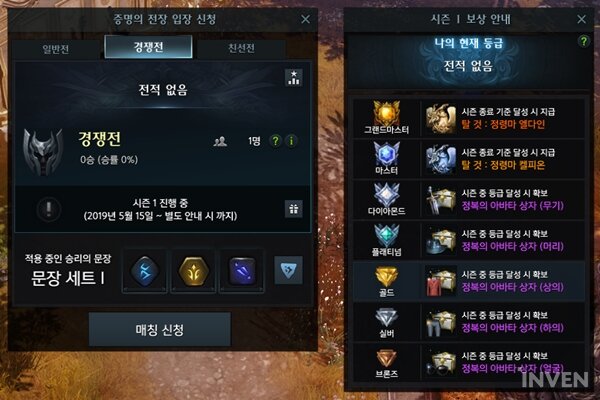Switch to the 일반전 tab
The image size is (600, 400).
tap(56, 49)
